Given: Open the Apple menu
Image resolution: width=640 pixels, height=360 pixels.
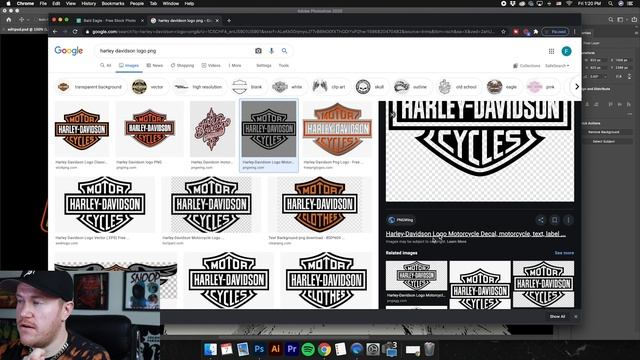Looking at the screenshot, I should (x=8, y=3).
